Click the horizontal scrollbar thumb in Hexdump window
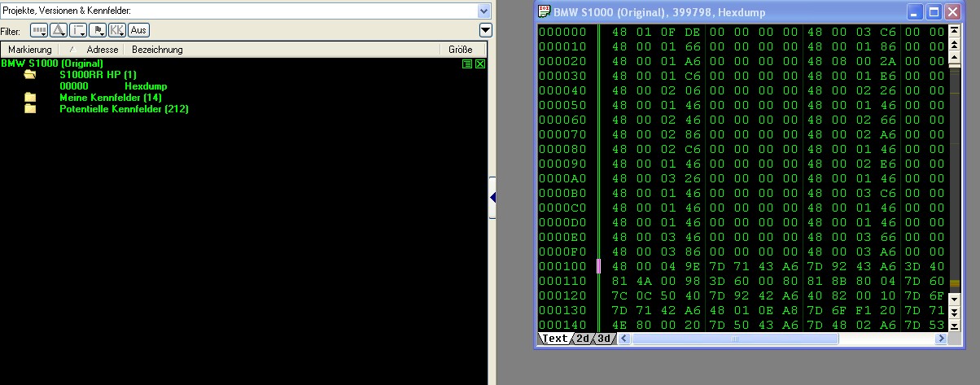The width and height of the screenshot is (980, 385). (x=734, y=339)
